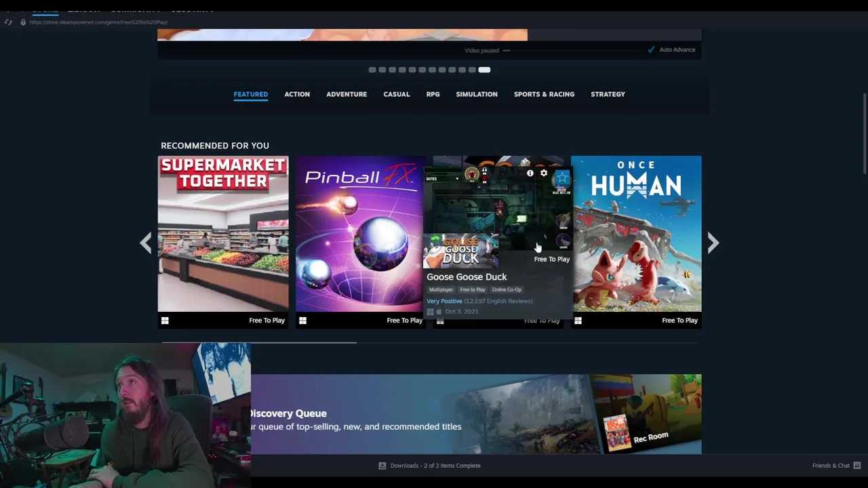Toggle the Auto Advance checkbox
The width and height of the screenshot is (868, 488).
[651, 49]
